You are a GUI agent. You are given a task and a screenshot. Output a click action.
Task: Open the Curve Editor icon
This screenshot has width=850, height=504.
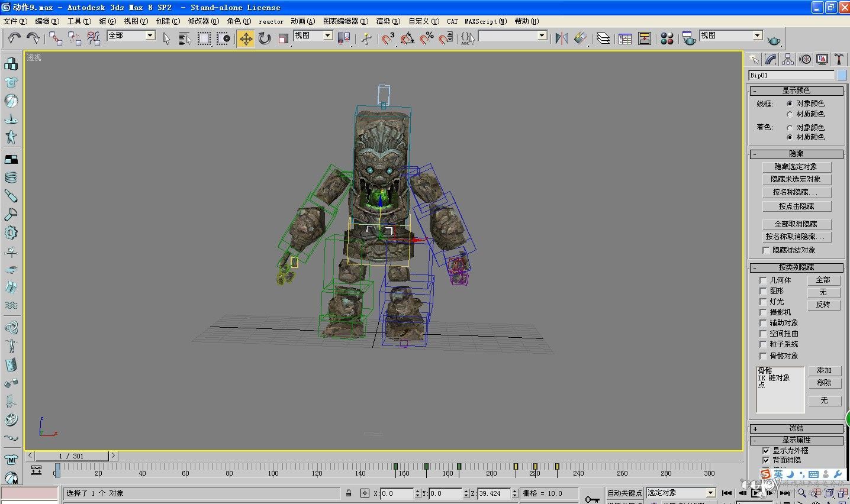(x=625, y=38)
